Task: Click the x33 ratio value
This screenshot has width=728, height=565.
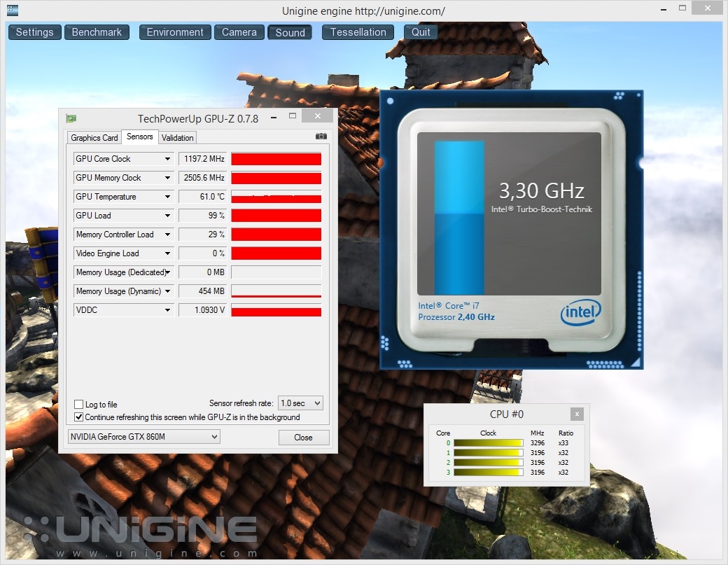Action: coord(563,443)
